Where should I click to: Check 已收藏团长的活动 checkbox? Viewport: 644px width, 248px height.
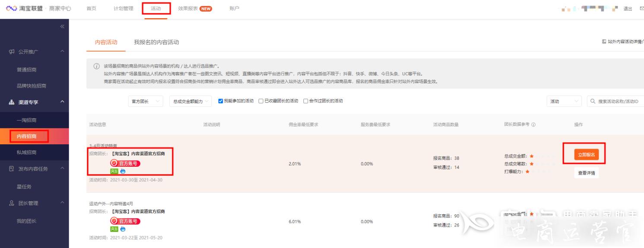point(261,101)
